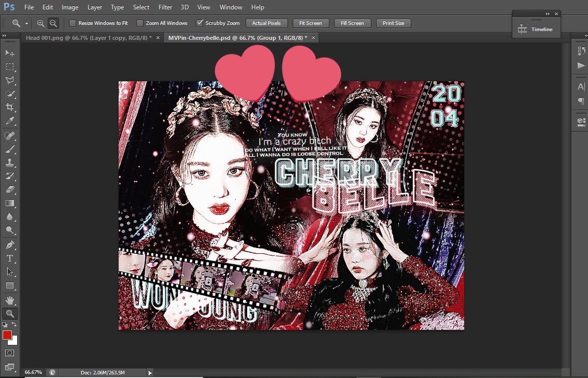Select the Path Selection tool

coord(10,272)
